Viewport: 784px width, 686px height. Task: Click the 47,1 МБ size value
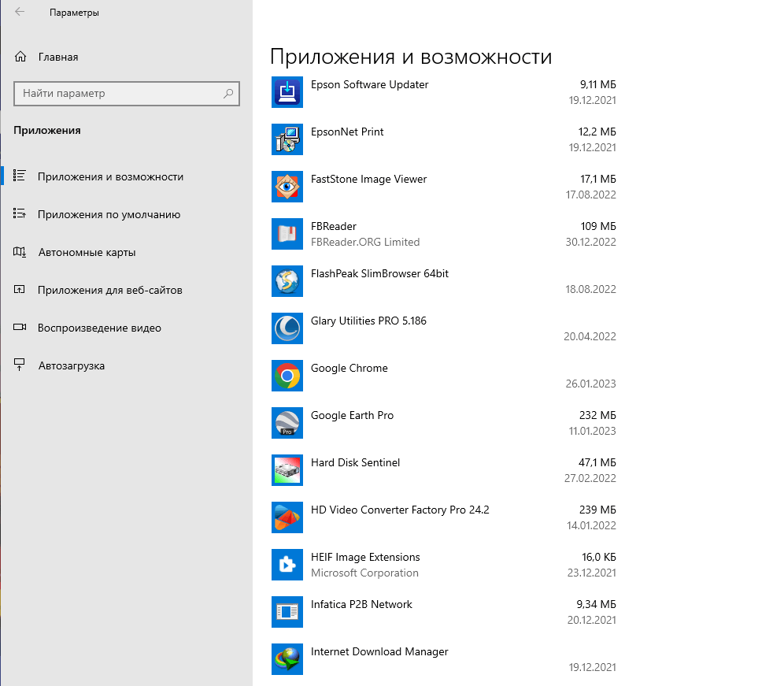click(x=597, y=463)
